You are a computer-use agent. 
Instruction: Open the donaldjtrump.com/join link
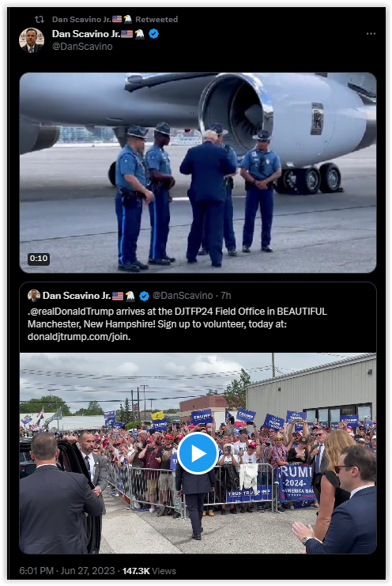click(x=79, y=337)
